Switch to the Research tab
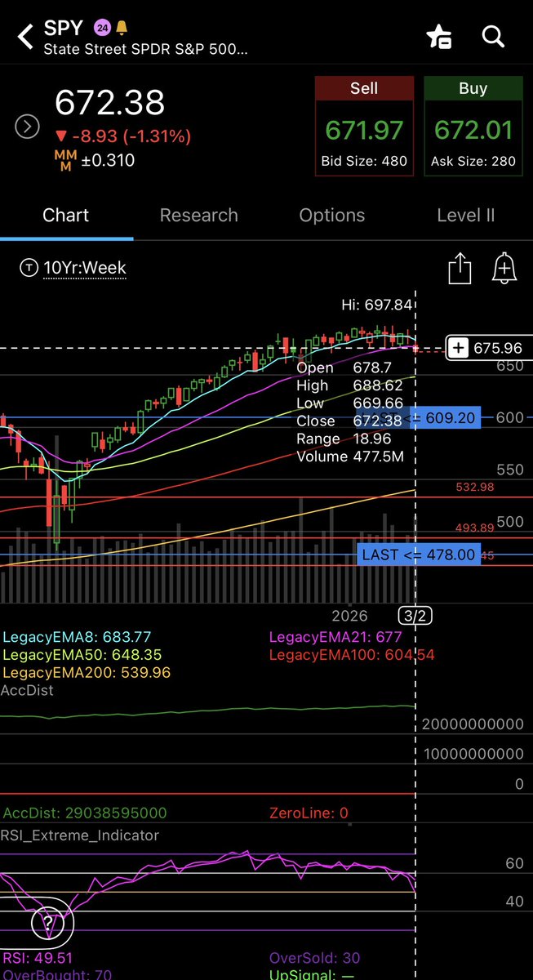Image resolution: width=533 pixels, height=980 pixels. [199, 216]
